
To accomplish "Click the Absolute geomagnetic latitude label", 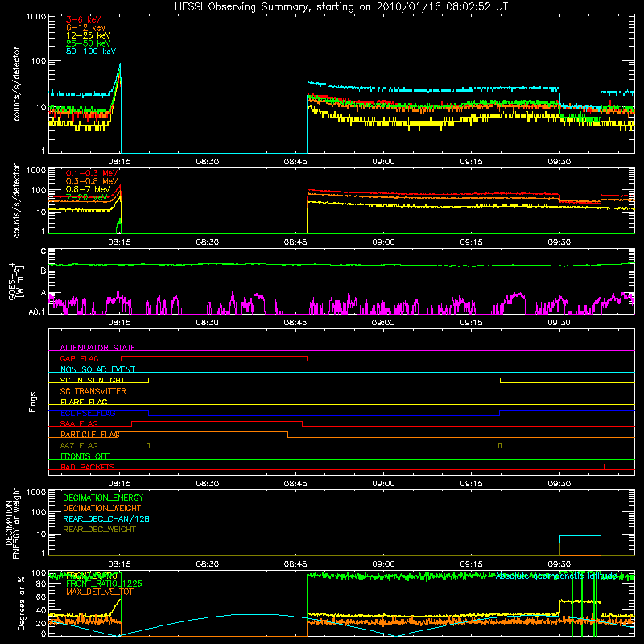I will tap(556, 576).
